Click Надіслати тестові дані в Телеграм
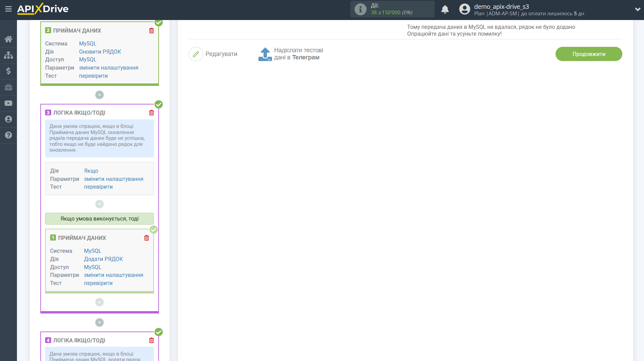Image resolution: width=644 pixels, height=361 pixels. [x=298, y=54]
